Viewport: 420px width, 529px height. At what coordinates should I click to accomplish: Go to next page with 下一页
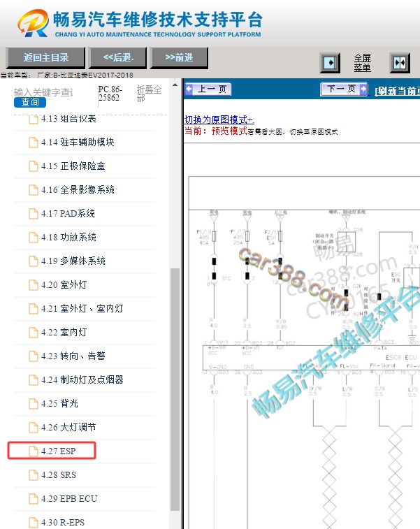(x=344, y=89)
